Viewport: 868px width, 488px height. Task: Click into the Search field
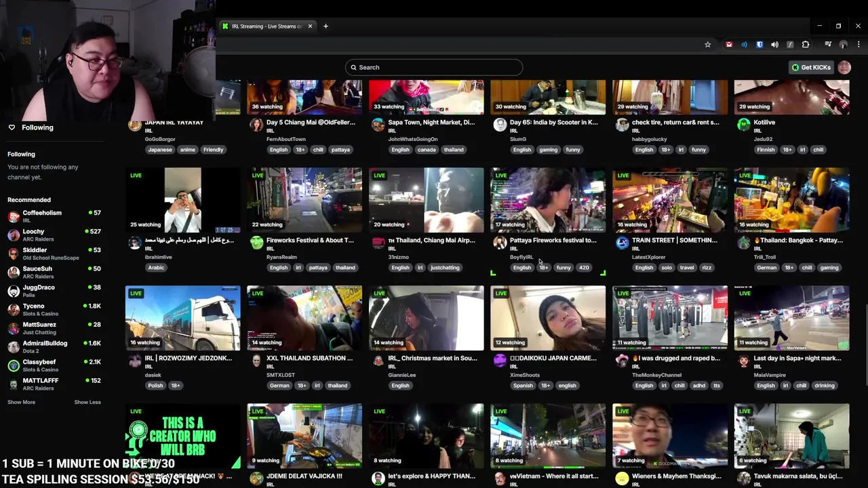(x=434, y=67)
